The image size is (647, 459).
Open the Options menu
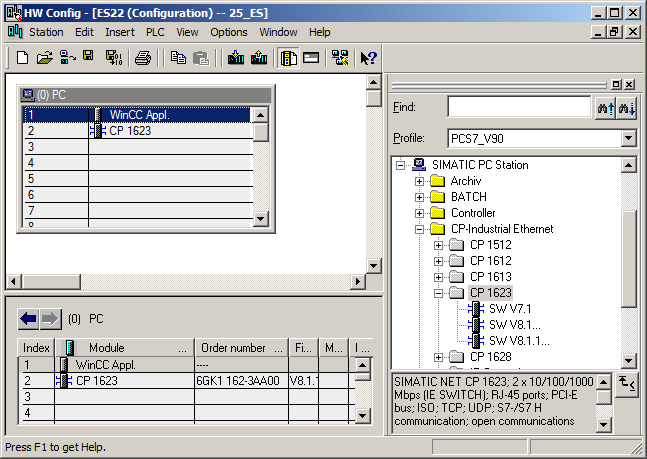tap(228, 32)
